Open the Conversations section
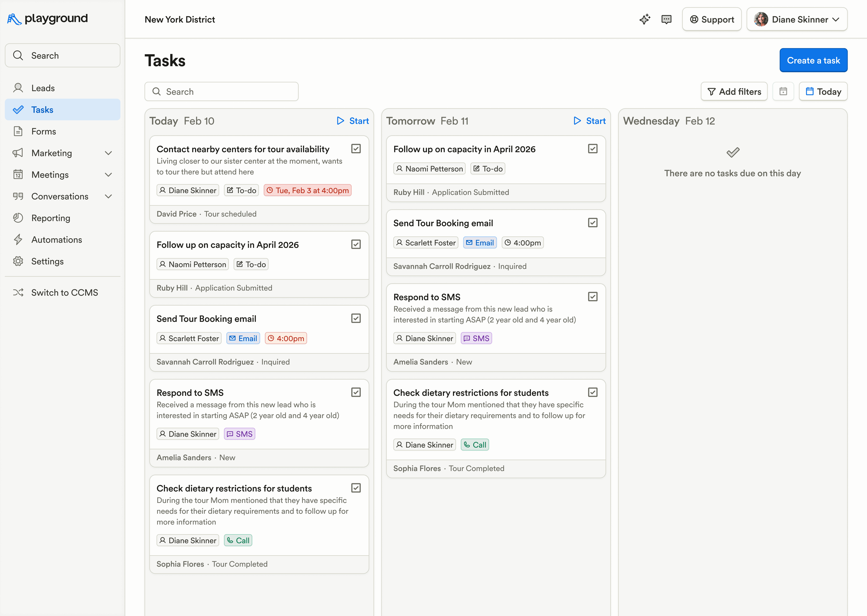 coord(60,196)
